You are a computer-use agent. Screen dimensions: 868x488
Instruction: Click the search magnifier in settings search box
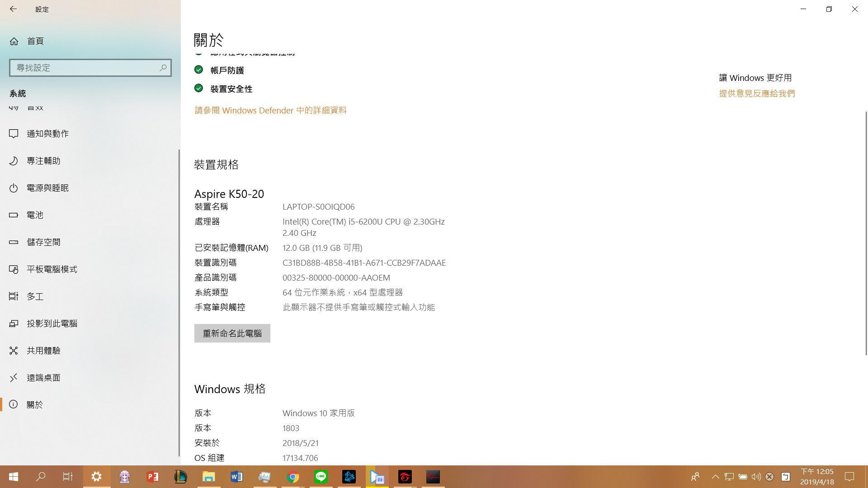point(163,68)
